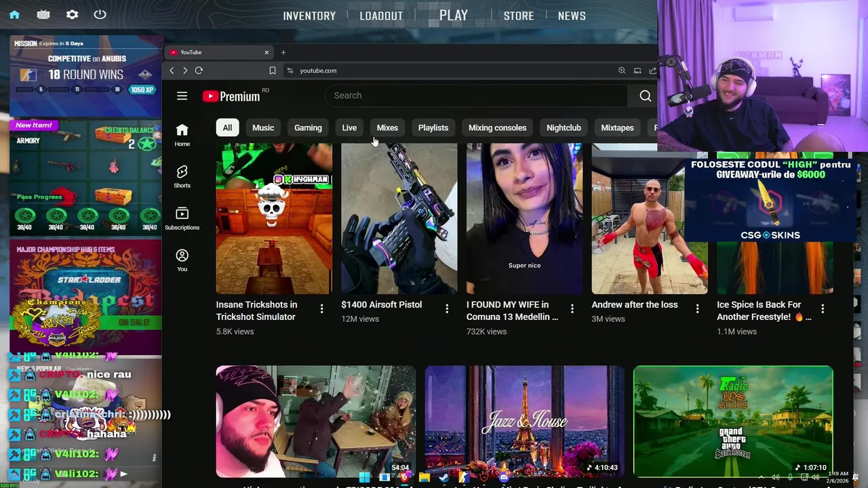
Task: Open the You page in sidebar
Action: [x=182, y=260]
